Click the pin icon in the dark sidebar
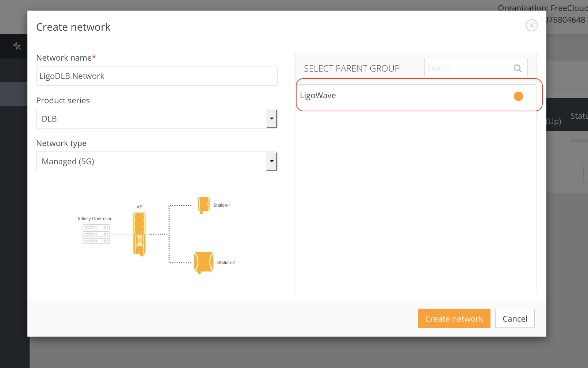Viewport: 588px width, 368px height. click(17, 46)
